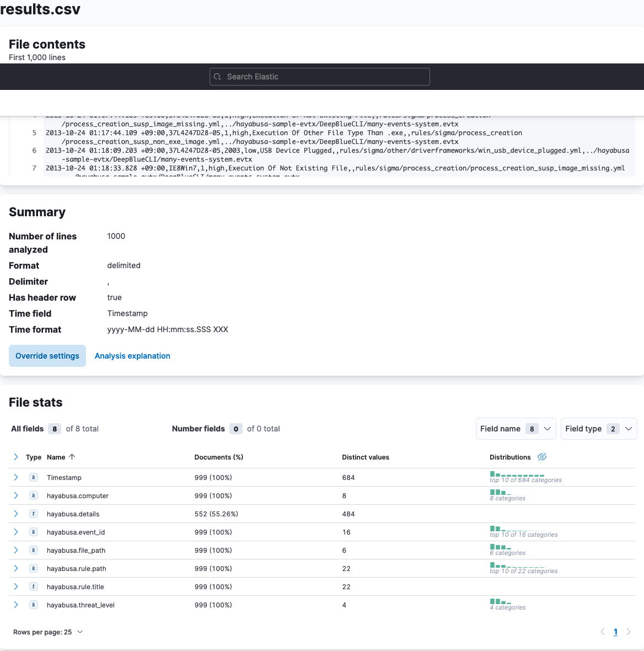Expand the Timestamp field row

[16, 477]
